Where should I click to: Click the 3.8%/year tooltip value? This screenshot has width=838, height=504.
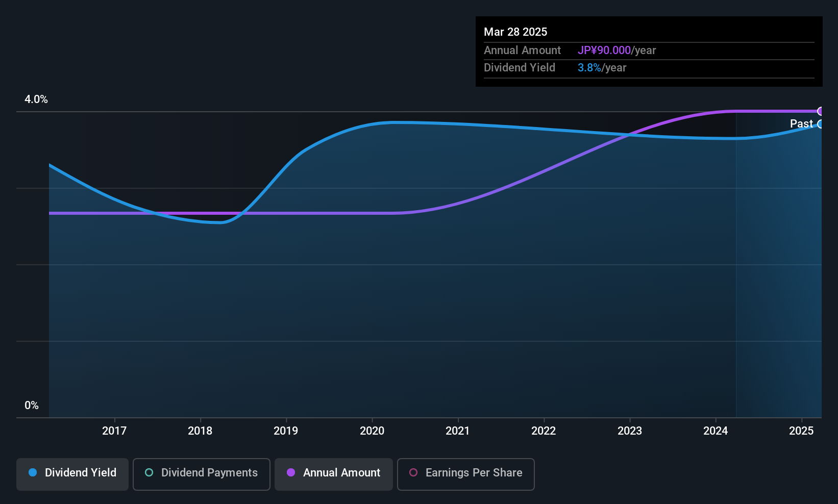pos(602,67)
